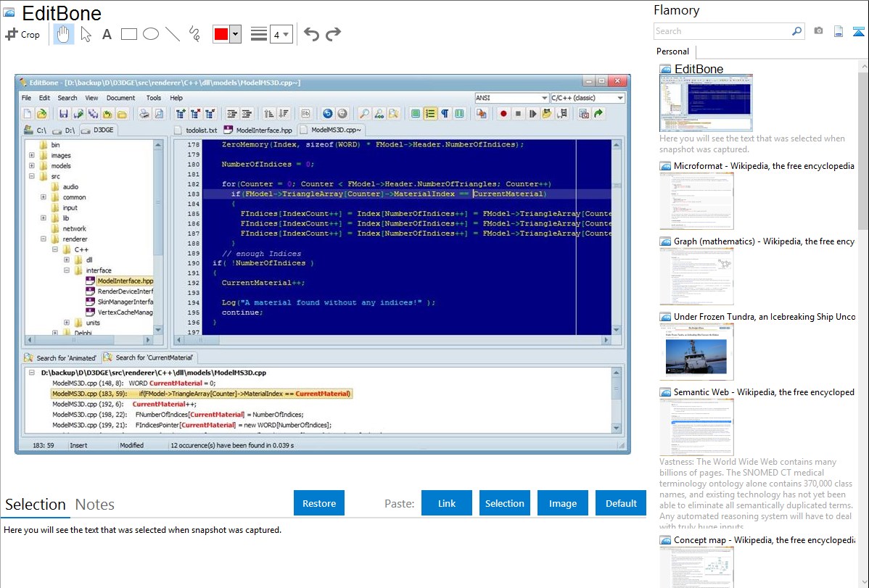
Task: Open the Personal tab
Action: coord(672,51)
